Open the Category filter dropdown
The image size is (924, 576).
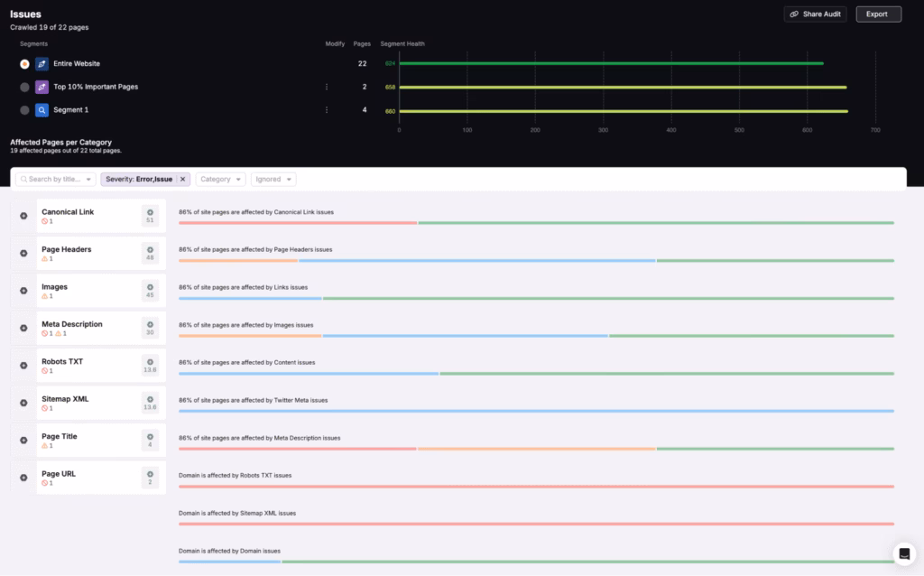pos(219,179)
